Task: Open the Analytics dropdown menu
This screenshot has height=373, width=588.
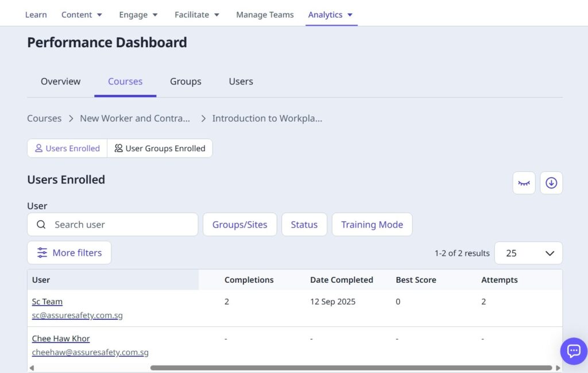Action: 330,15
